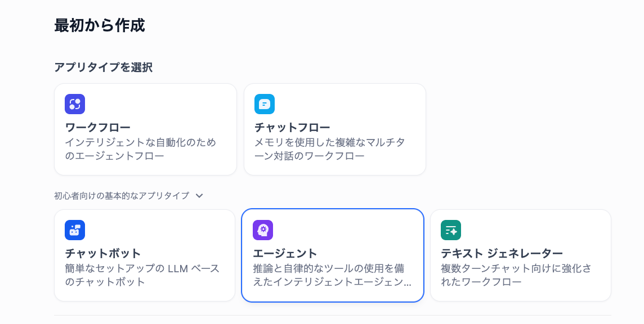Select the エージェント card title
The image size is (644, 324).
285,253
